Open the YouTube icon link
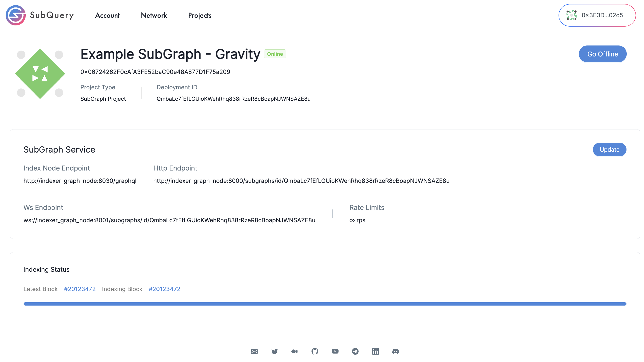Image resolution: width=644 pixels, height=362 pixels. click(335, 352)
